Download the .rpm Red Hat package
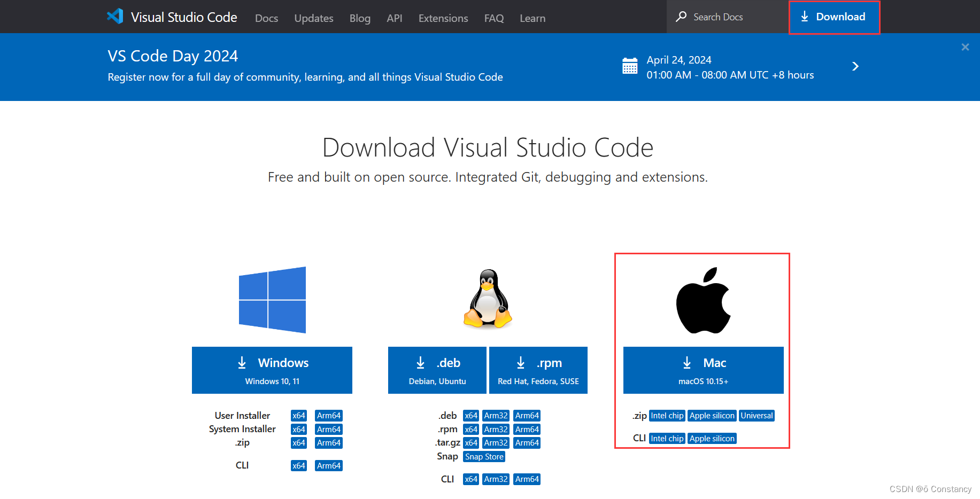 tap(538, 370)
